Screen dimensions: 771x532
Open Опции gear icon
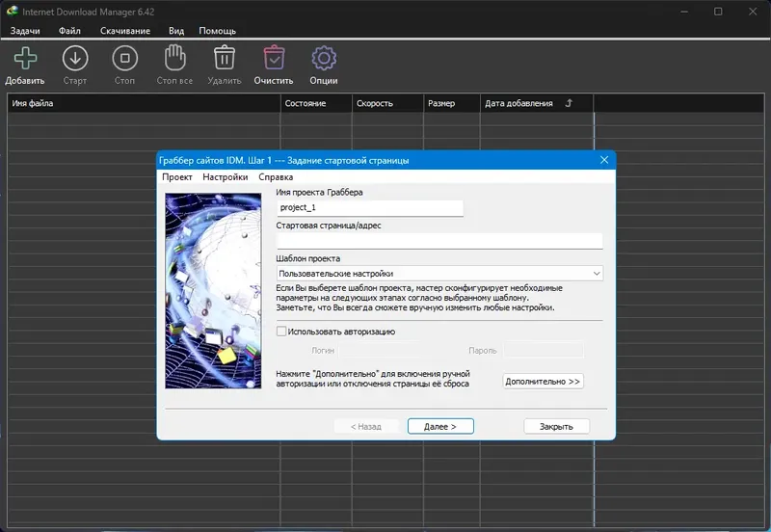point(324,59)
